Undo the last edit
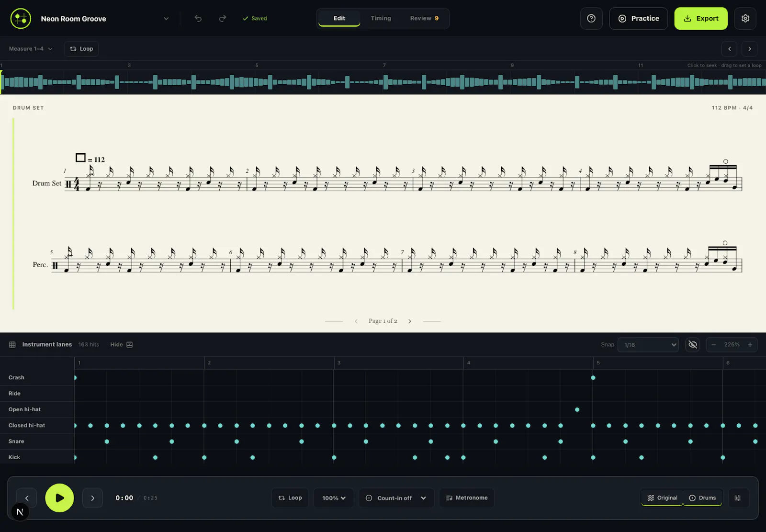 pyautogui.click(x=198, y=19)
